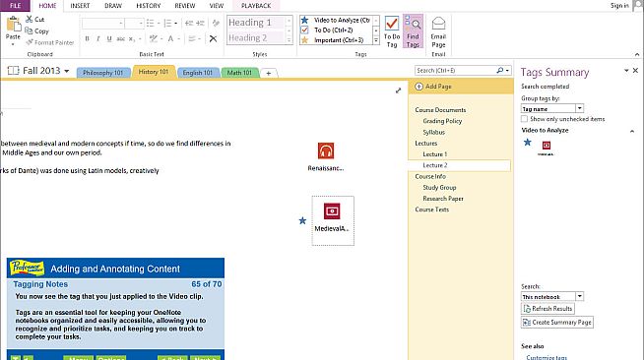Select the Video to Analyze tag

point(337,20)
